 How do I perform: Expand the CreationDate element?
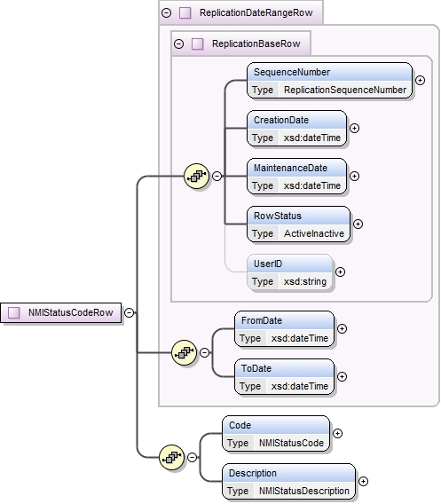click(355, 129)
